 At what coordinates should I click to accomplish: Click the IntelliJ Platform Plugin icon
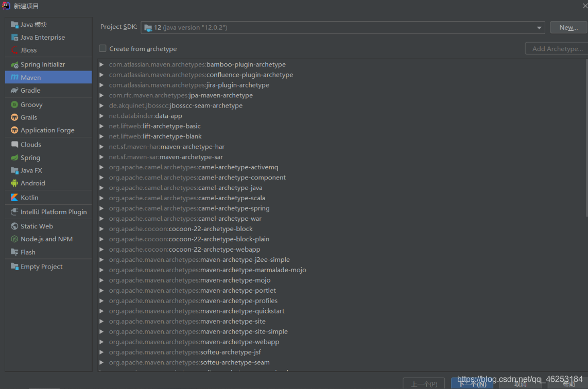pos(14,212)
